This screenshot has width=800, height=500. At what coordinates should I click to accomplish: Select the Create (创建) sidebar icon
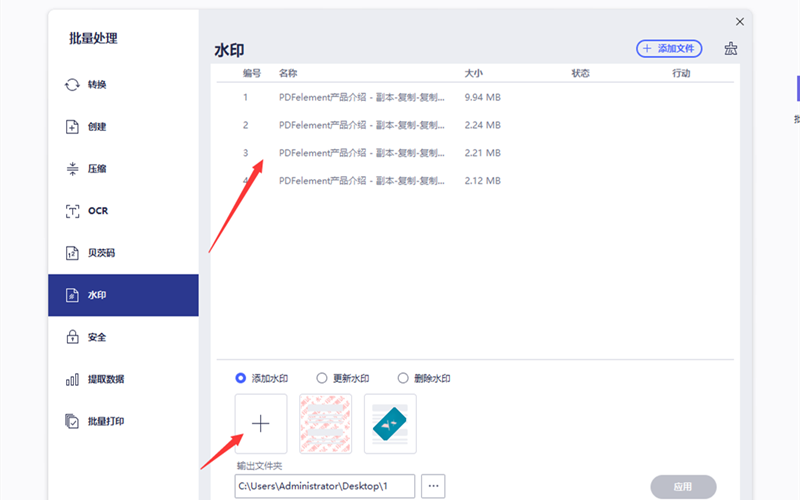pyautogui.click(x=72, y=127)
